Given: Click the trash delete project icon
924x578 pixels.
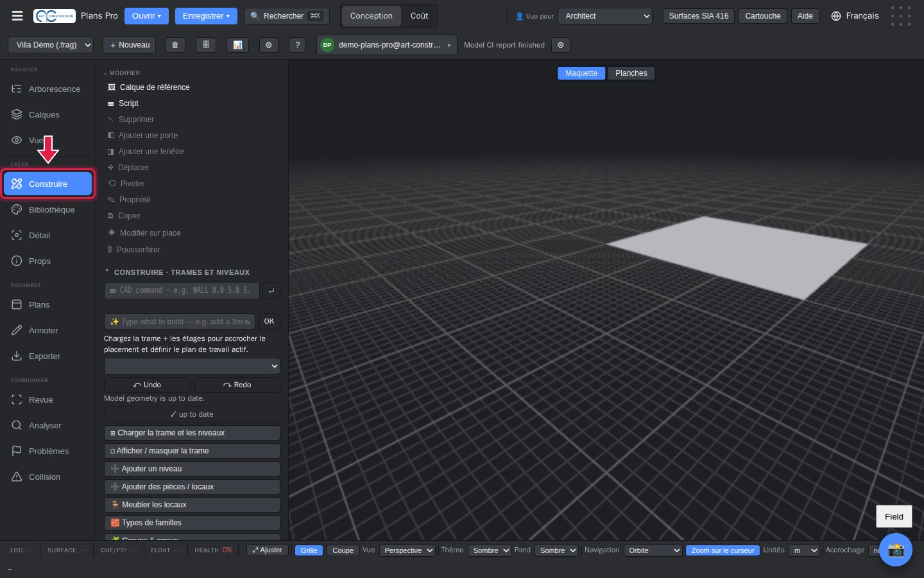Looking at the screenshot, I should pos(175,45).
